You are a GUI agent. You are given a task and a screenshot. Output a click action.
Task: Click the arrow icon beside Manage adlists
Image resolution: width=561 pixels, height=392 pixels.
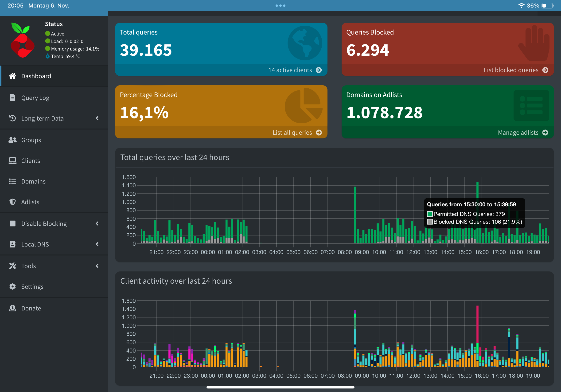coord(545,133)
